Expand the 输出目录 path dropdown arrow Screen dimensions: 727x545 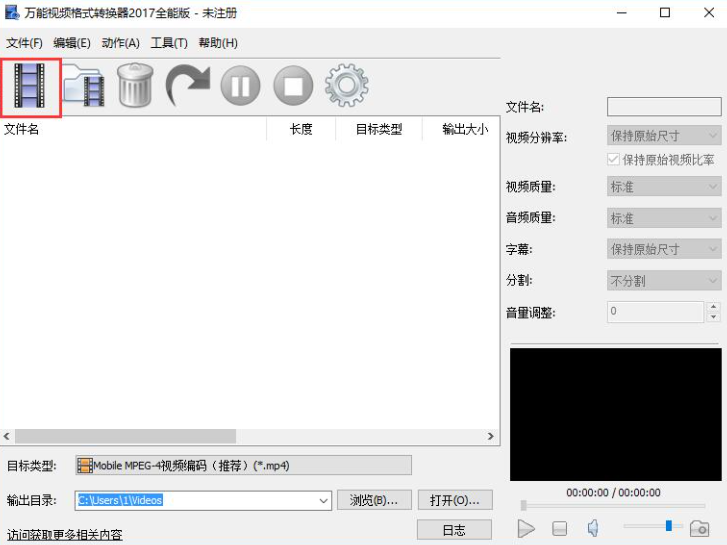point(324,500)
